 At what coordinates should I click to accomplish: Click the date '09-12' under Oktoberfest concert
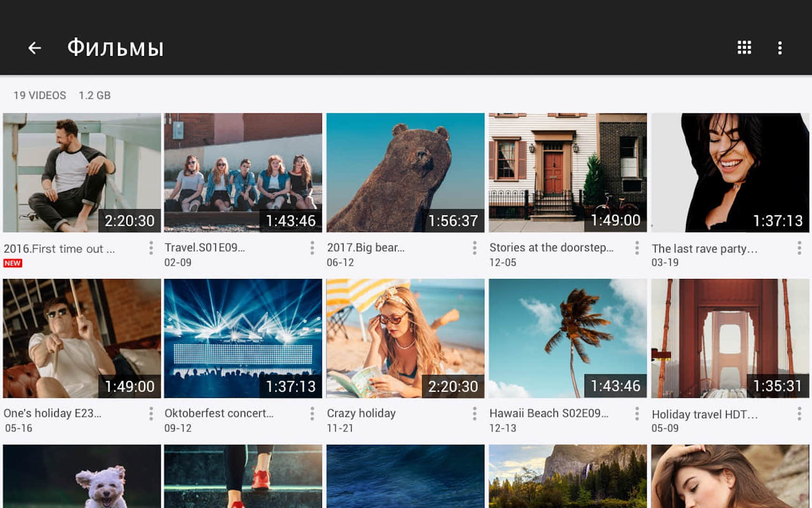click(x=178, y=428)
